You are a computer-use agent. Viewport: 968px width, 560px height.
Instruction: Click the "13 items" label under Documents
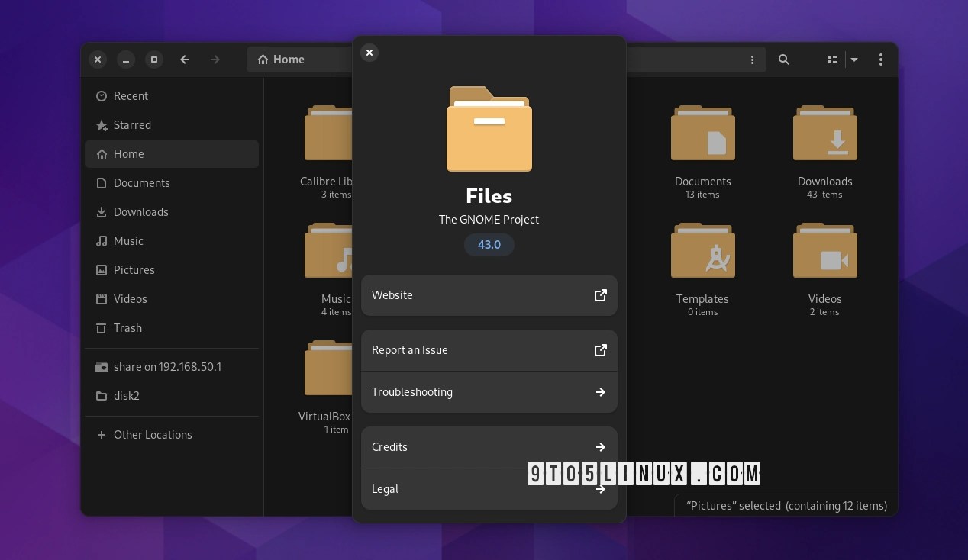(x=702, y=195)
